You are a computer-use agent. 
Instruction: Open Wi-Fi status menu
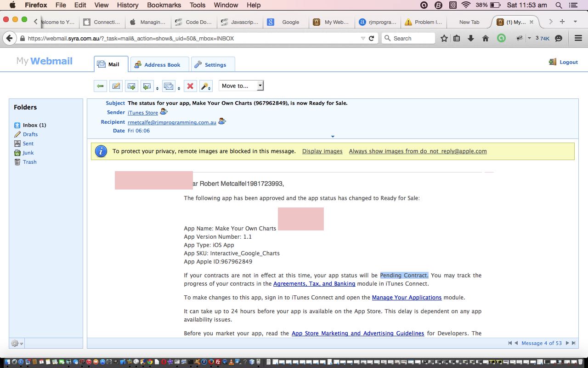(x=466, y=5)
